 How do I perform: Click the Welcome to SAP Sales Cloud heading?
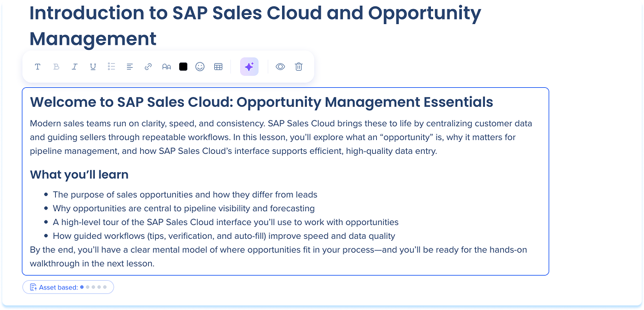pos(261,102)
